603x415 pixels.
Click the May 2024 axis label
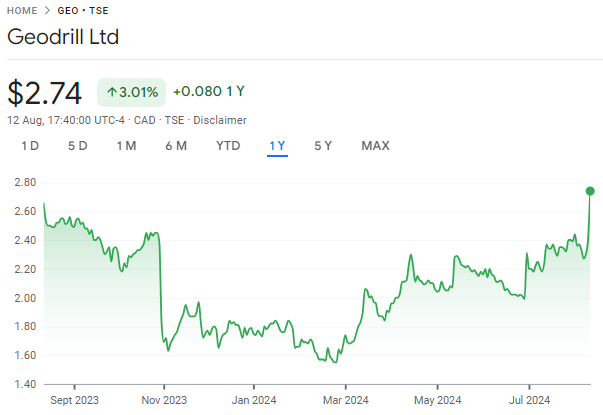tap(438, 400)
